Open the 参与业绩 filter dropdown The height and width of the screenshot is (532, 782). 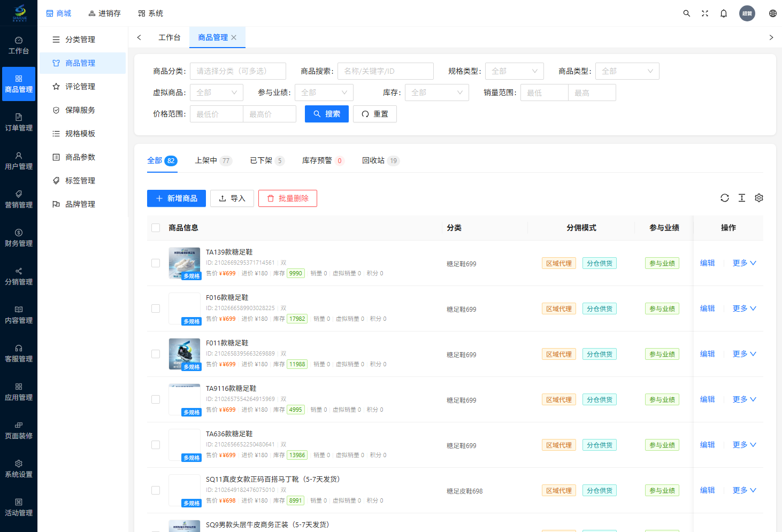(324, 92)
